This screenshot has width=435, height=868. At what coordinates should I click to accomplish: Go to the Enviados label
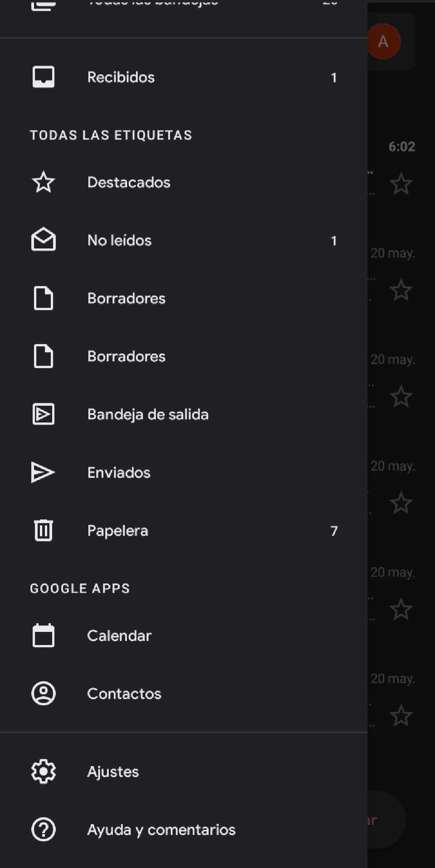click(x=119, y=472)
